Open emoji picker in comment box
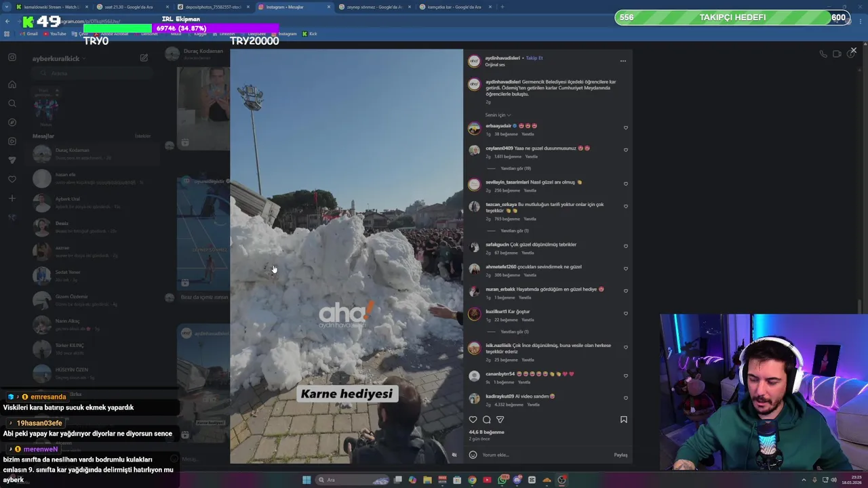The image size is (868, 488). coord(473,455)
